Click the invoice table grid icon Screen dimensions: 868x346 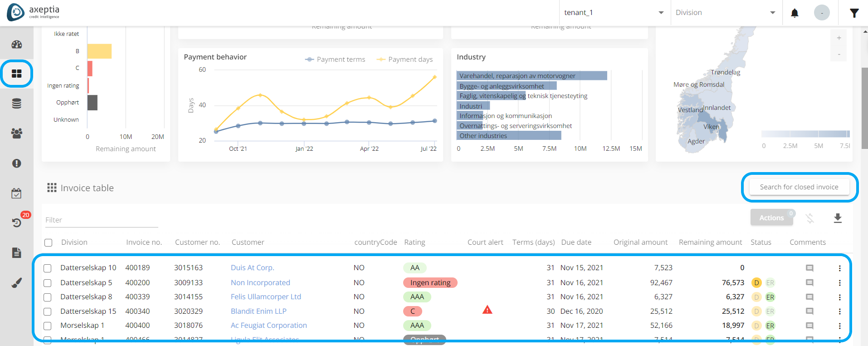[52, 188]
